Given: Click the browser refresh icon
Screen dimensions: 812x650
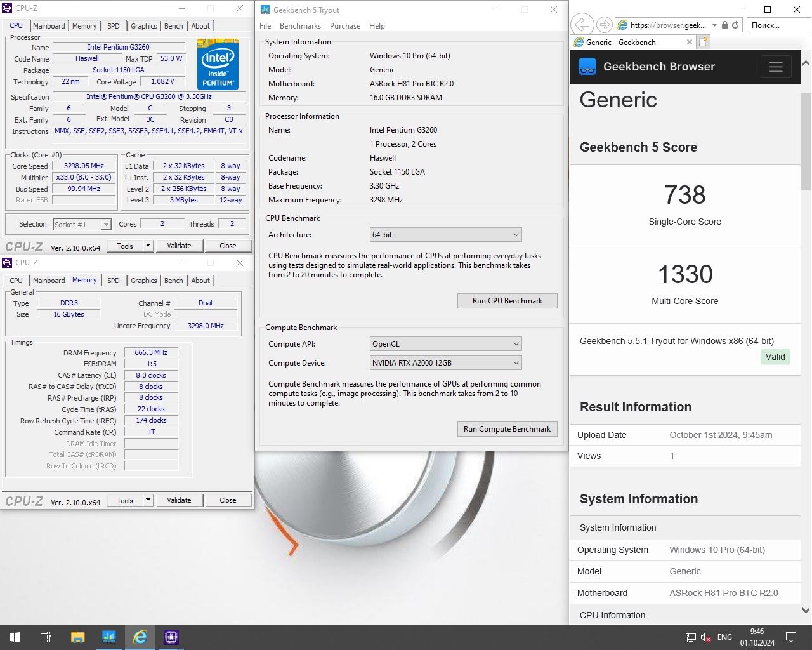Looking at the screenshot, I should pyautogui.click(x=735, y=25).
